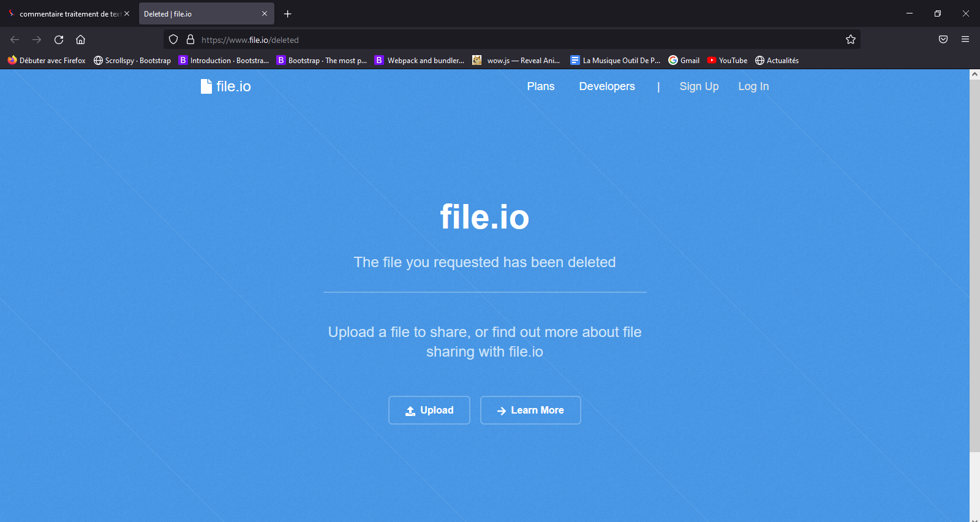
Task: Open the Developers page
Action: click(x=607, y=86)
